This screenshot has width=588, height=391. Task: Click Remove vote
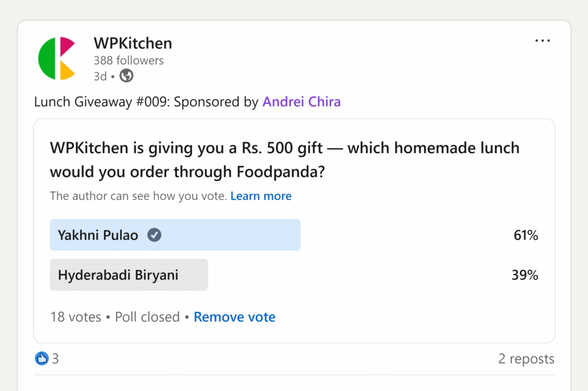click(x=234, y=317)
